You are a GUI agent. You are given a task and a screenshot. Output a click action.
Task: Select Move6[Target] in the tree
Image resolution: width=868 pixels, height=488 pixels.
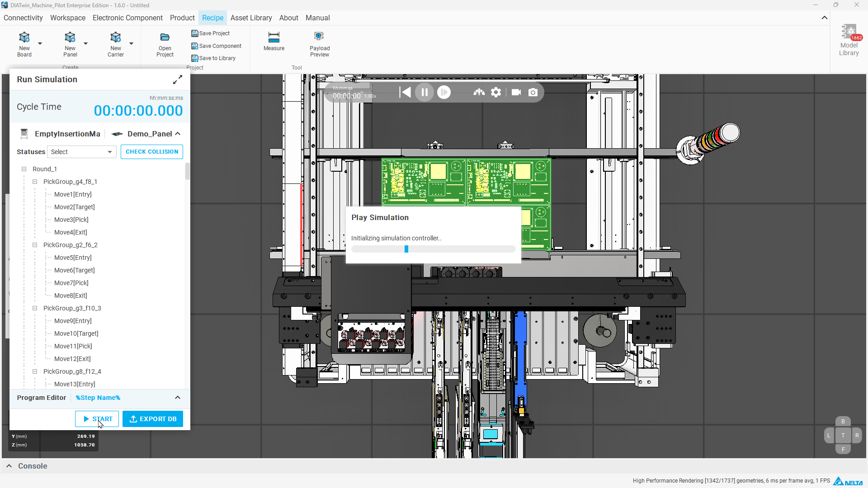75,270
